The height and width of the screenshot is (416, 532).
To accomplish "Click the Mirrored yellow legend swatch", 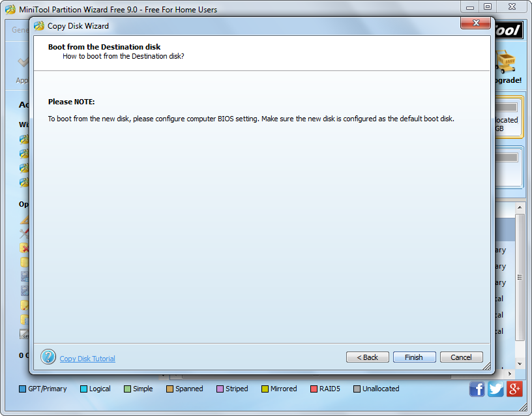I will pos(265,389).
